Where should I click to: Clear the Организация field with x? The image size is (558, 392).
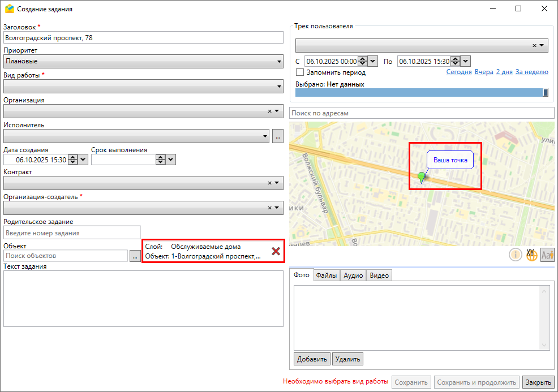pos(269,111)
